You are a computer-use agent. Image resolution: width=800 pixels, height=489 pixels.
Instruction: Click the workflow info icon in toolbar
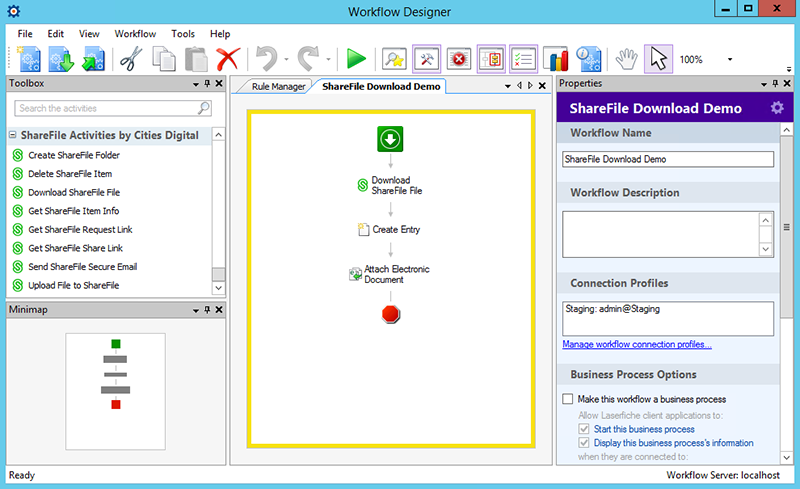click(589, 59)
